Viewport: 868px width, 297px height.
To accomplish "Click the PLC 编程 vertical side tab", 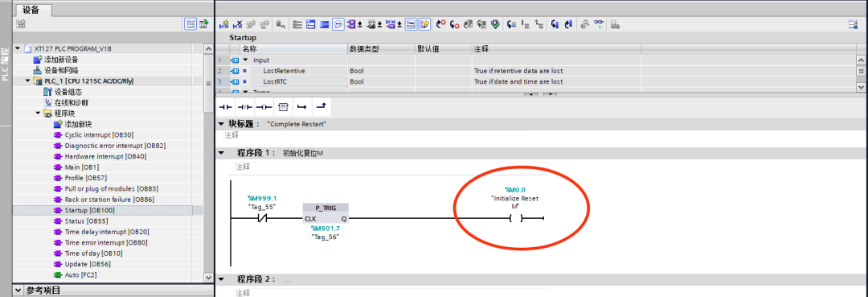I will (x=5, y=65).
